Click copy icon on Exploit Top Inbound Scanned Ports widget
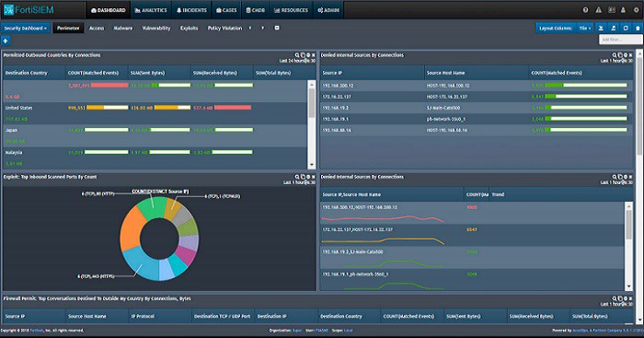This screenshot has height=338, width=644. coord(303,177)
